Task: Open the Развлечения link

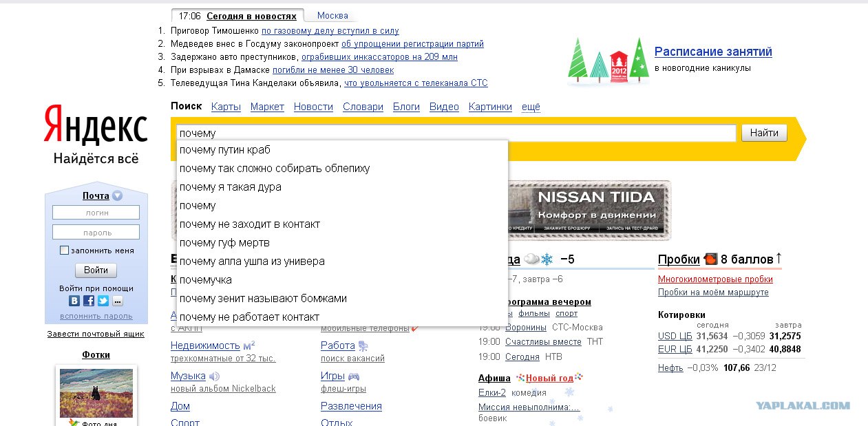Action: (351, 406)
